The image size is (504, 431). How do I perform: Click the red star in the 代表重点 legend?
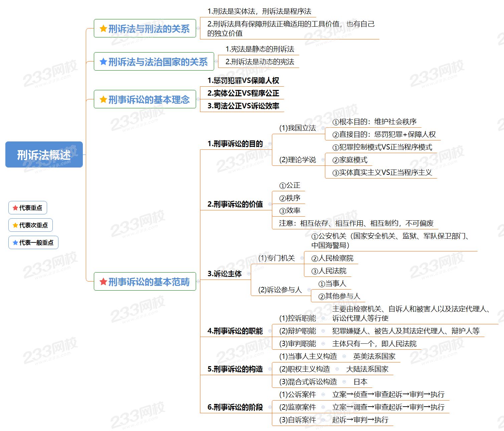[15, 208]
